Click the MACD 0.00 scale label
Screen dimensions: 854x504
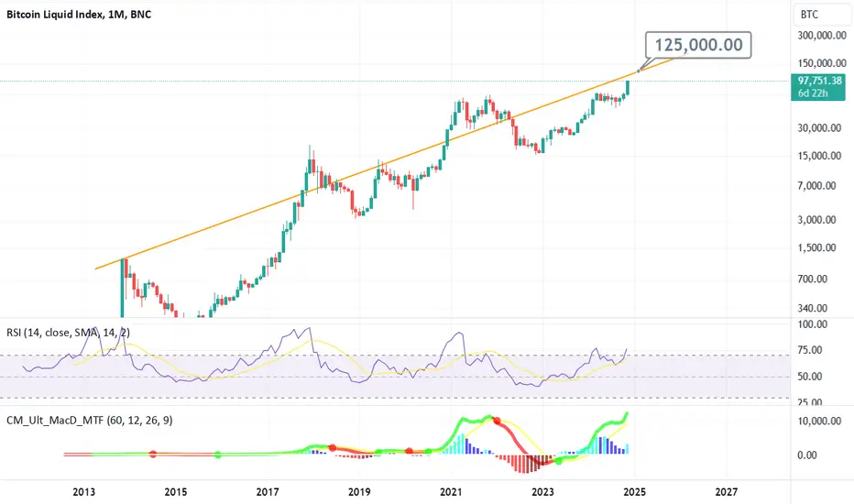pos(807,455)
